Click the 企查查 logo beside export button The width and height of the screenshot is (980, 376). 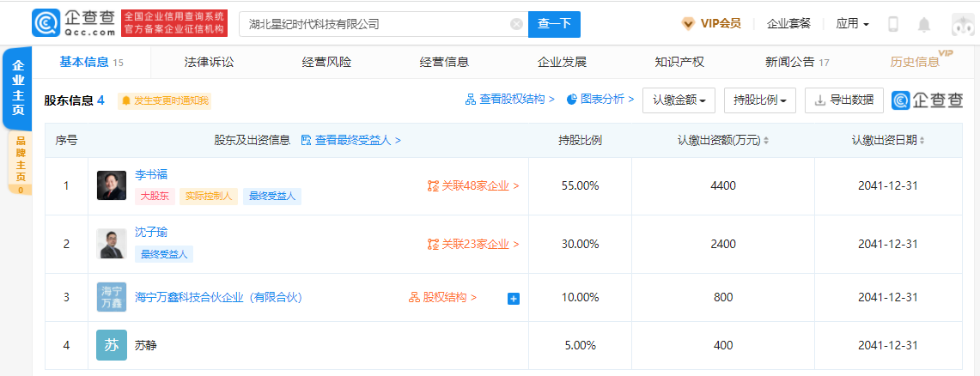coord(928,100)
